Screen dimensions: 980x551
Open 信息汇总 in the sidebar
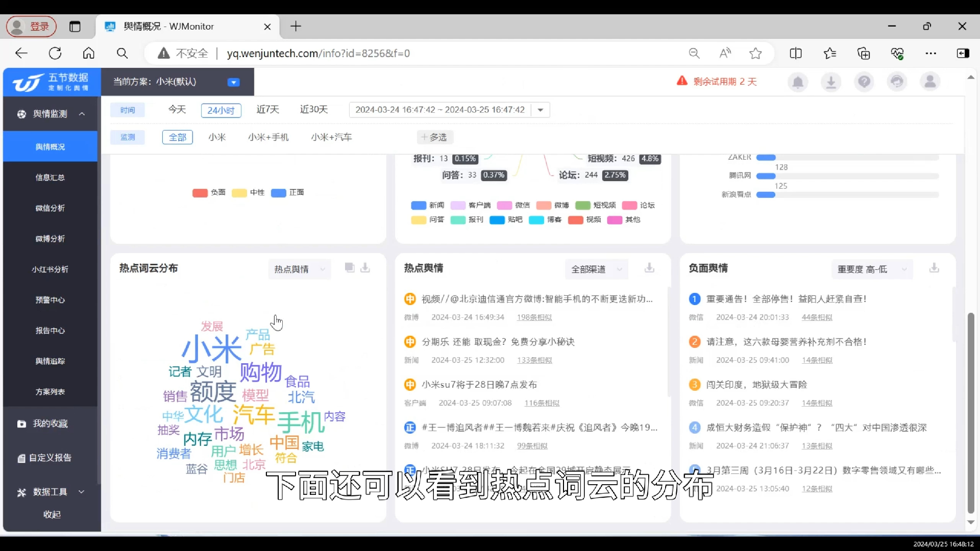tap(50, 178)
